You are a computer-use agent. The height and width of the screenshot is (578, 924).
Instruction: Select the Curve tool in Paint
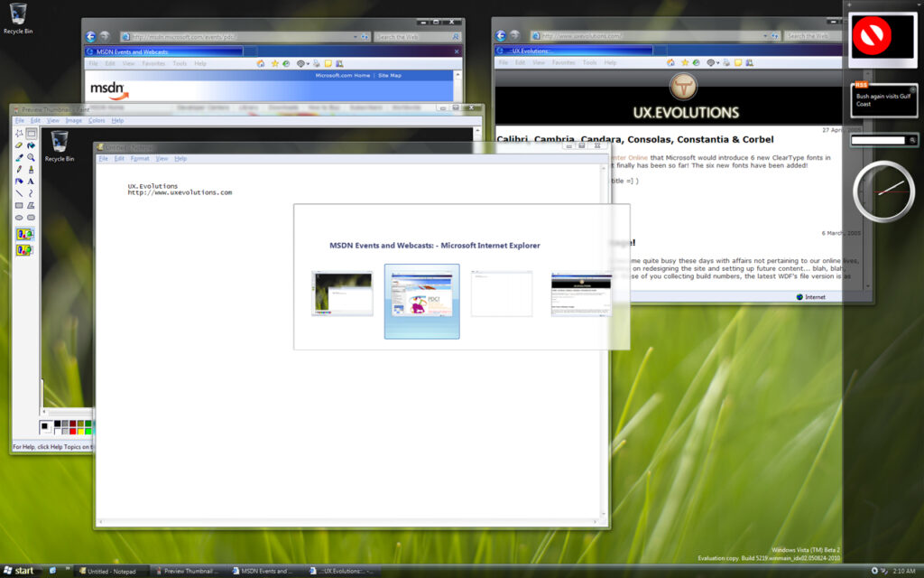point(32,193)
